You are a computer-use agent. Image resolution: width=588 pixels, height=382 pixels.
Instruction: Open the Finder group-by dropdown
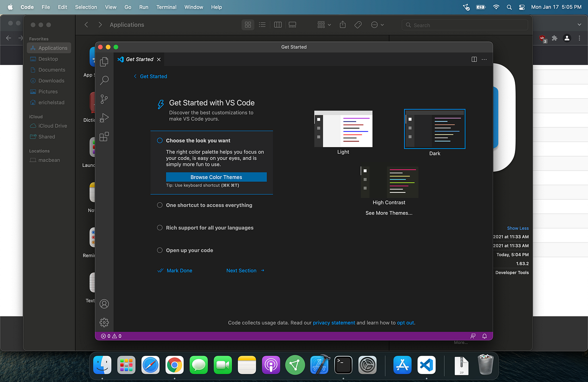(x=323, y=25)
